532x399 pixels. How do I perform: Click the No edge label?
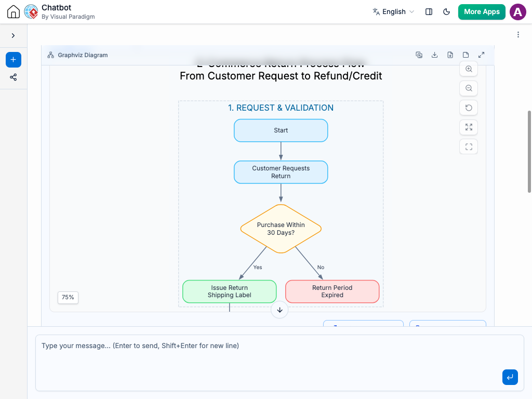click(x=321, y=268)
